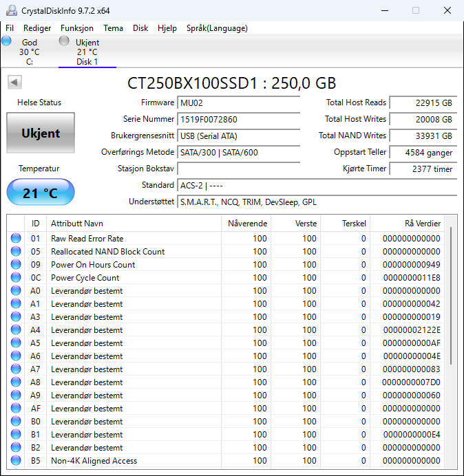Click status orb on Power Cycle Count row
Viewport: 464px width, 476px height.
[16, 277]
